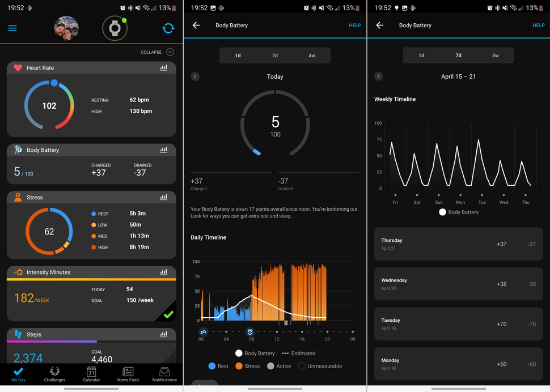Open the Body Battery HELP link
The height and width of the screenshot is (392, 550).
[x=355, y=25]
